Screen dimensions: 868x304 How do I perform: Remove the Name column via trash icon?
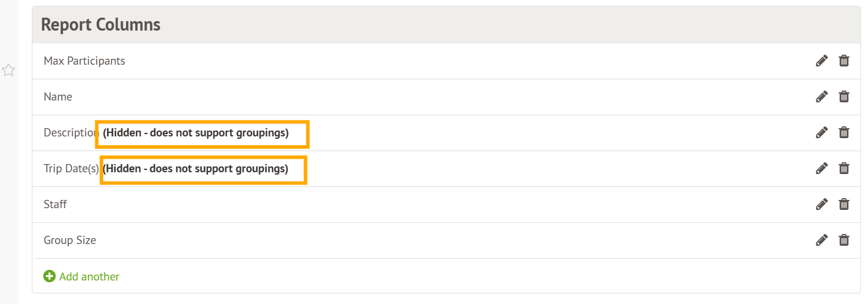point(844,97)
